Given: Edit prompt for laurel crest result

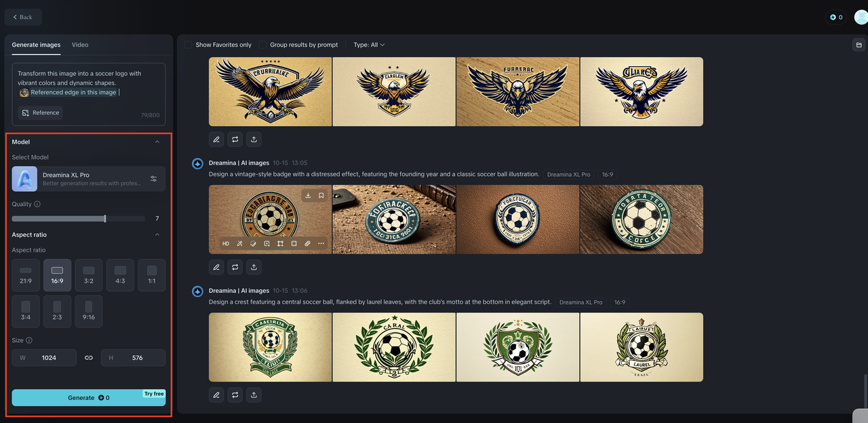Looking at the screenshot, I should point(216,395).
